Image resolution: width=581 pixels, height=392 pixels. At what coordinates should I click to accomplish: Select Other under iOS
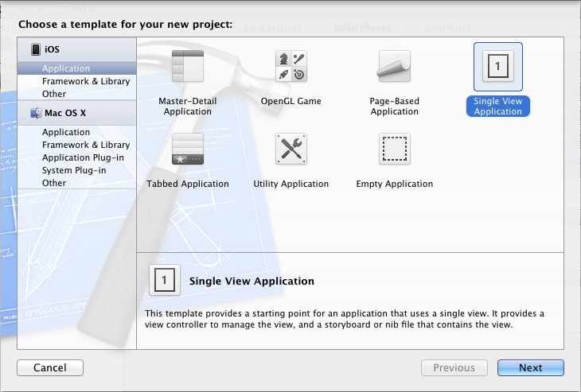pyautogui.click(x=76, y=94)
